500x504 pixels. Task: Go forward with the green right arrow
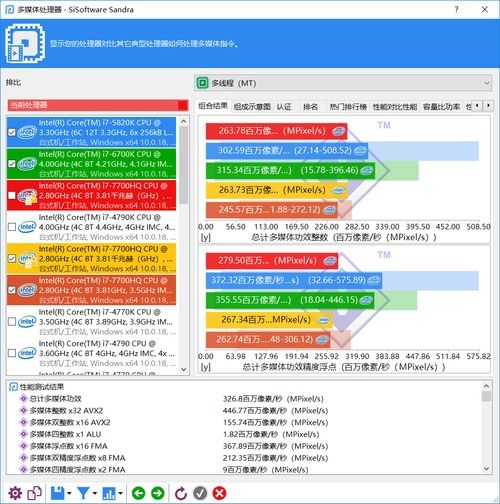click(x=158, y=493)
